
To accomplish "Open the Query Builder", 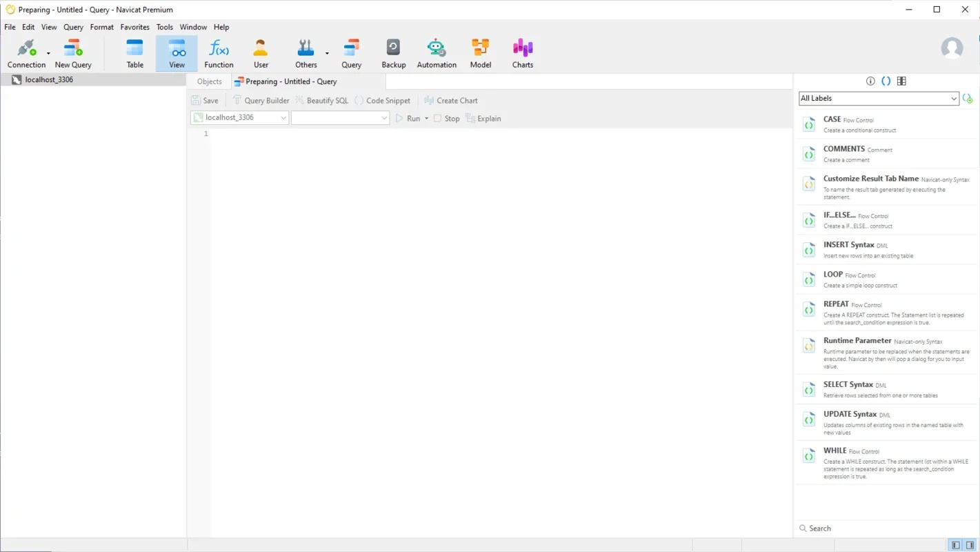I will point(261,100).
